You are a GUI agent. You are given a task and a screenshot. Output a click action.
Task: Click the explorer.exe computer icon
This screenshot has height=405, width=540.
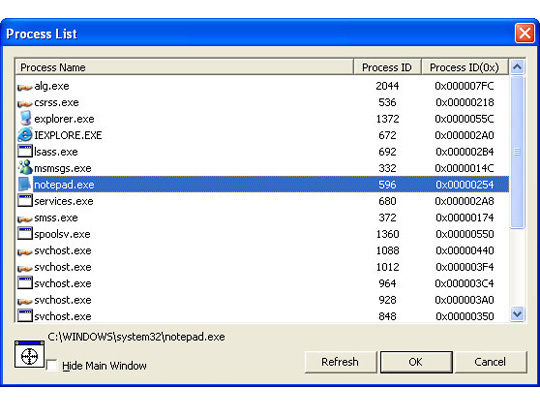click(25, 118)
